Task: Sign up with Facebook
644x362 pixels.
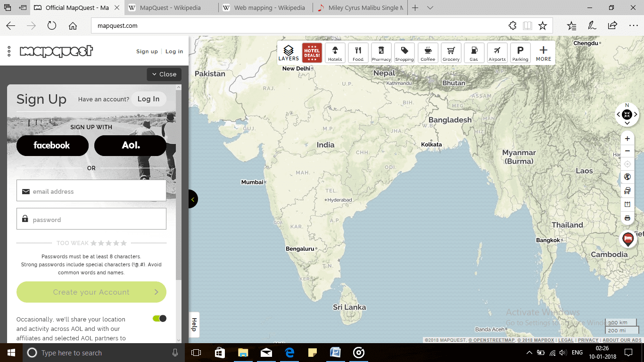Action: click(52, 145)
